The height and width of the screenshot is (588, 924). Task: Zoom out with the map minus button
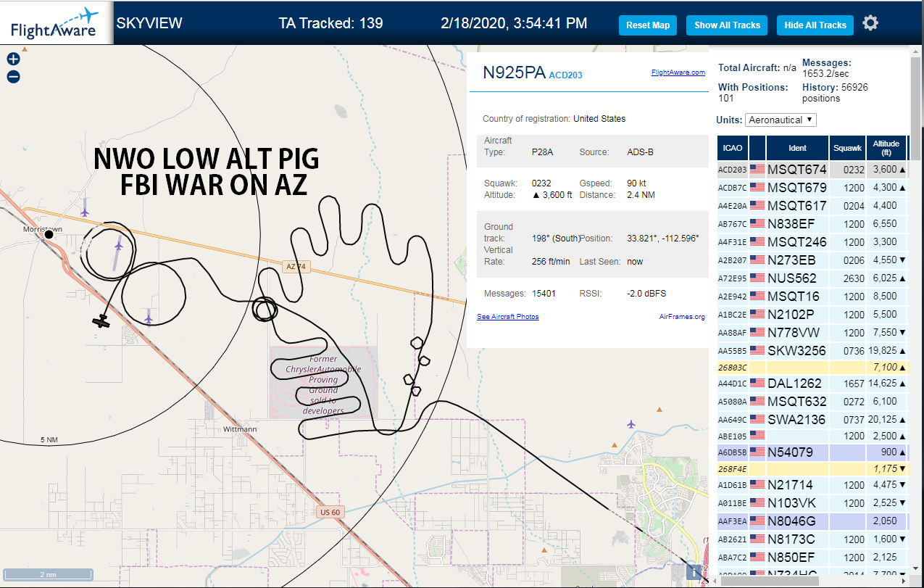tap(13, 77)
